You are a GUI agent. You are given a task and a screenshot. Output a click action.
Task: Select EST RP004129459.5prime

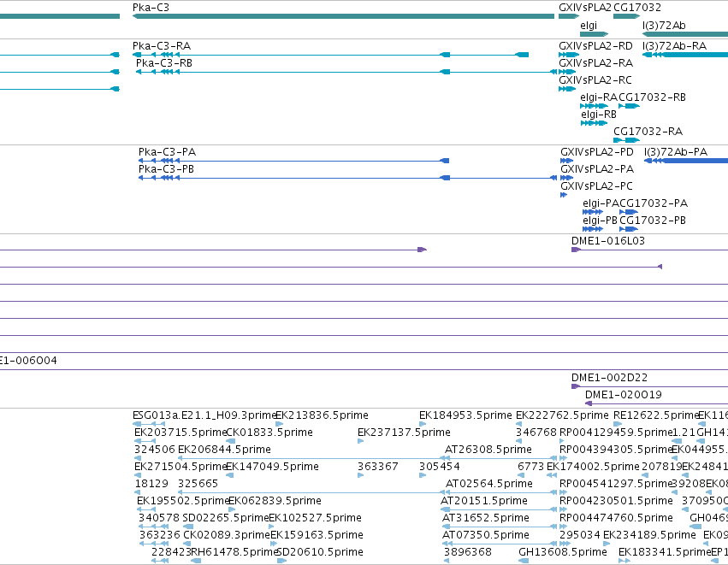coord(563,441)
